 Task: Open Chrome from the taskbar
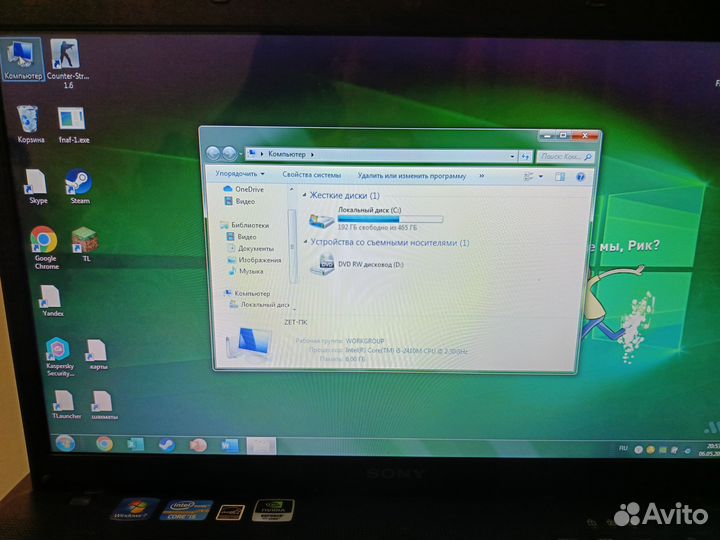(104, 443)
